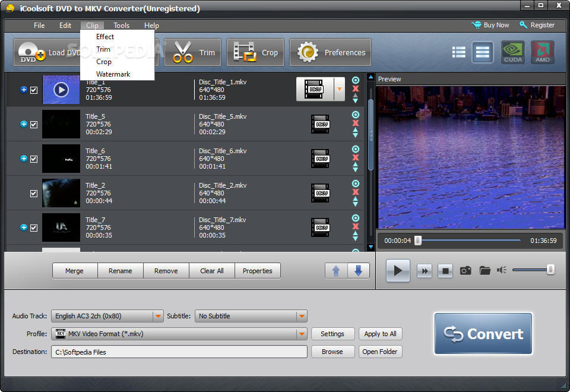This screenshot has width=570, height=392.
Task: Open format dropdown arrow for Title_1
Action: [x=340, y=89]
